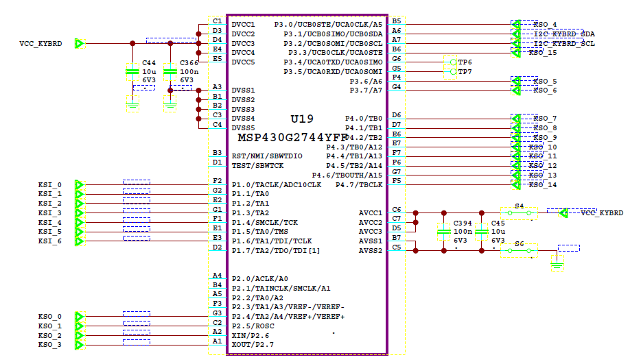Click the ground symbol below C366
The image size is (641, 364).
(x=170, y=104)
